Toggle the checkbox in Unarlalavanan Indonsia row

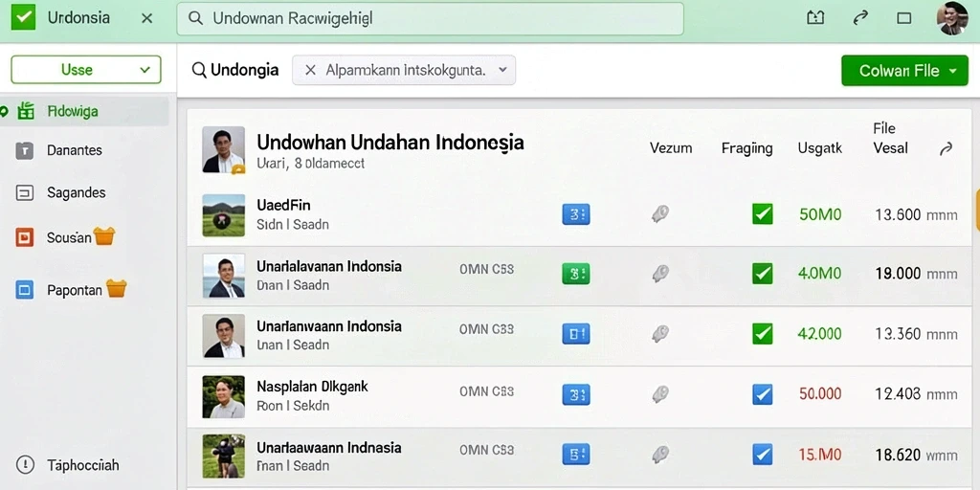[x=762, y=273]
